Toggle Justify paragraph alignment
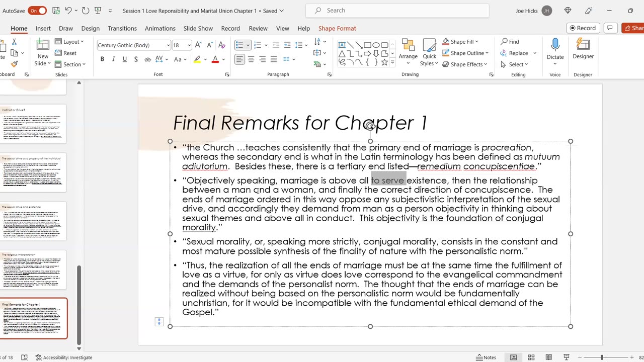 click(274, 59)
